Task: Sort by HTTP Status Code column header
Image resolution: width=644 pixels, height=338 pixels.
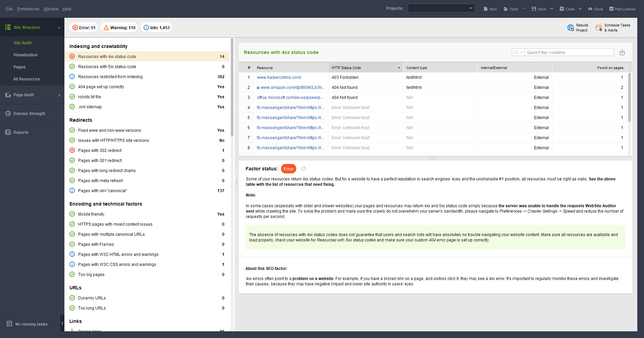Action: [365, 68]
